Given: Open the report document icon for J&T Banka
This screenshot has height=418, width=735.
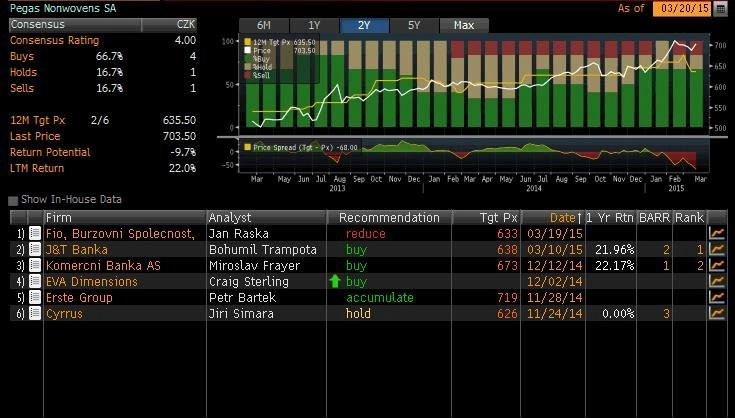Looking at the screenshot, I should point(35,249).
